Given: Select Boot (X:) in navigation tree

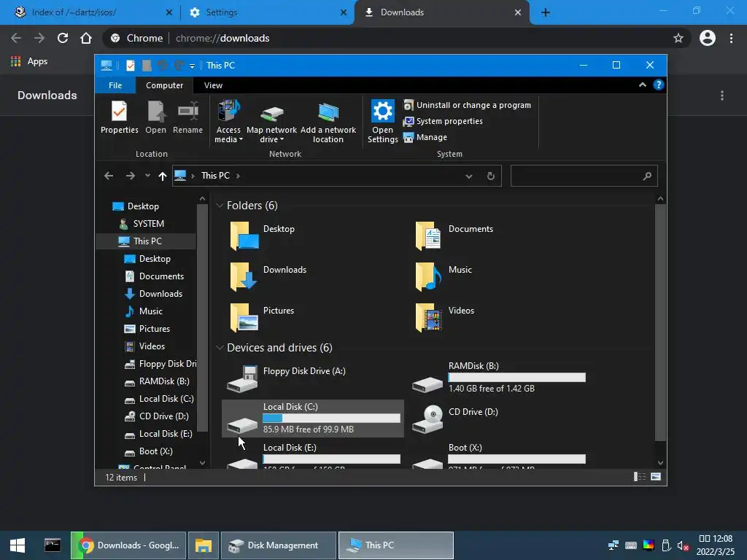Looking at the screenshot, I should point(149,451).
